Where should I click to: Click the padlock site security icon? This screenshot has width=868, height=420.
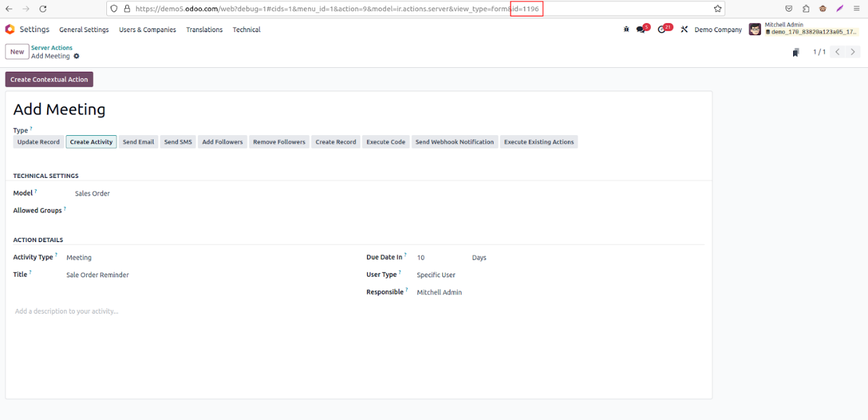[127, 9]
